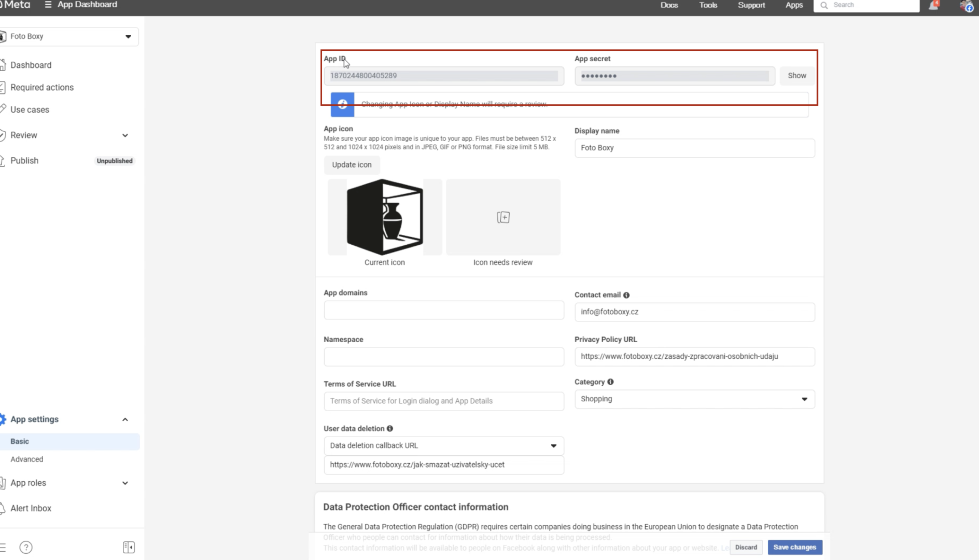The height and width of the screenshot is (560, 979).
Task: Click the masked App secret field
Action: (x=675, y=76)
